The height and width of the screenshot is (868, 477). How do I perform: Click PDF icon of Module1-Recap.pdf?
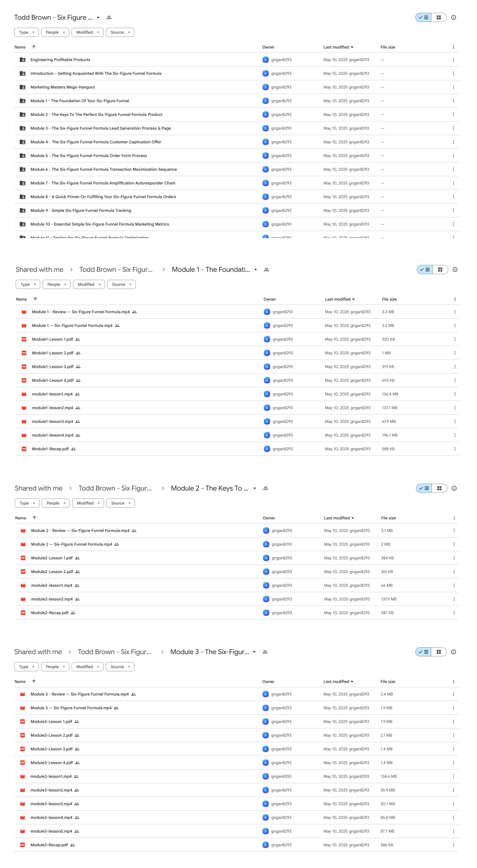tap(24, 449)
